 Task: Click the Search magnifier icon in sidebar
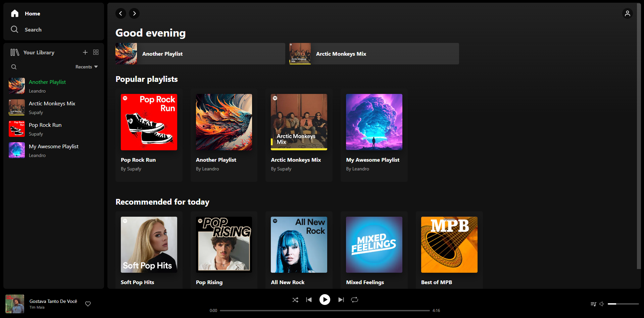click(x=14, y=30)
